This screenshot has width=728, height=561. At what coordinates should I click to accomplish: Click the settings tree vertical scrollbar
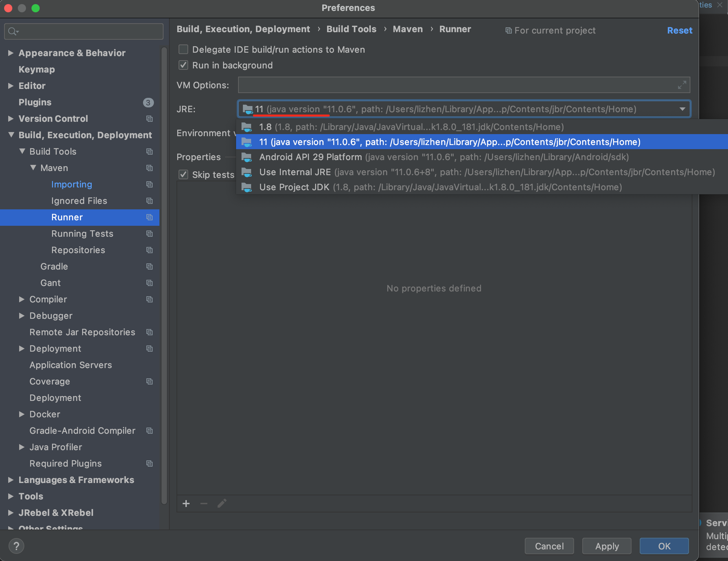(x=164, y=274)
